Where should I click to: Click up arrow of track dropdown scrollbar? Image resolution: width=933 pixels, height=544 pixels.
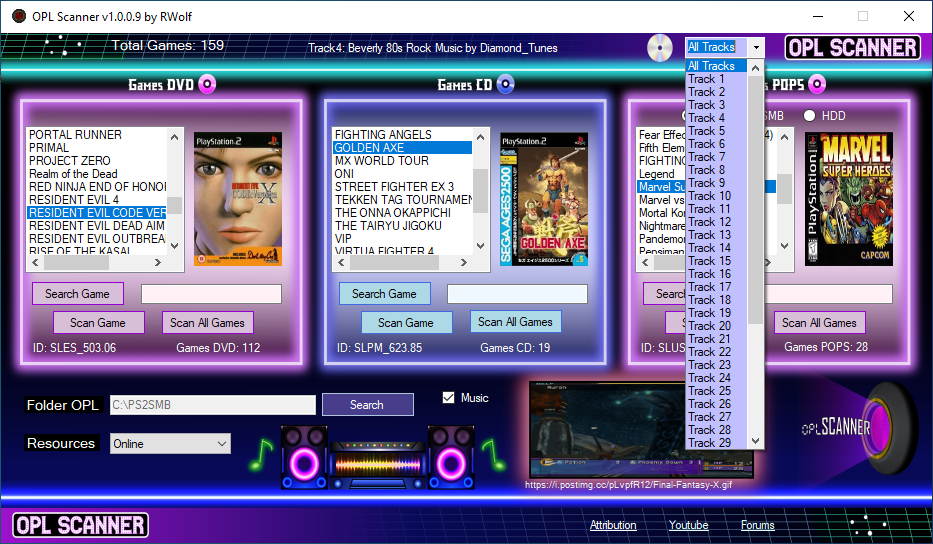click(755, 68)
